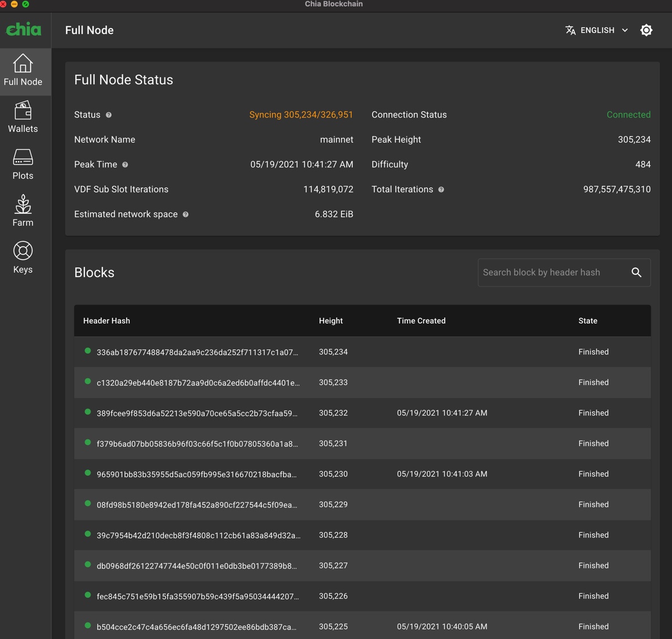The height and width of the screenshot is (639, 672).
Task: Click time created 05/19/2021 10:41:03 AM
Action: [442, 474]
